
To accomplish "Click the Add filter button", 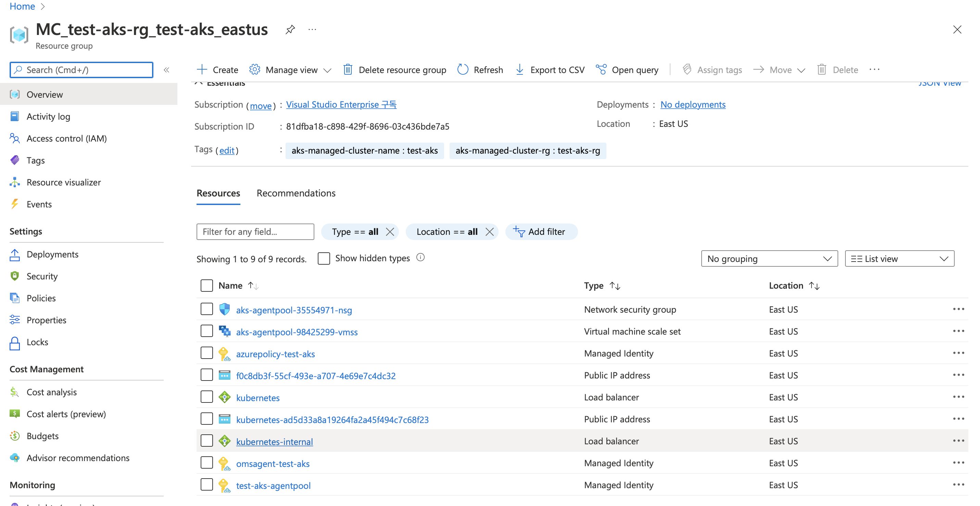I will point(541,232).
